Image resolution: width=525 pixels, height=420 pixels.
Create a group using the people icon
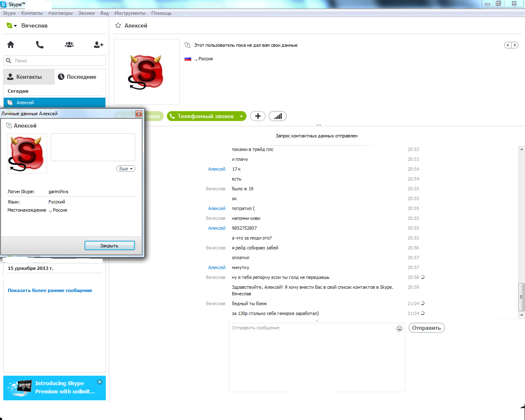(x=69, y=44)
